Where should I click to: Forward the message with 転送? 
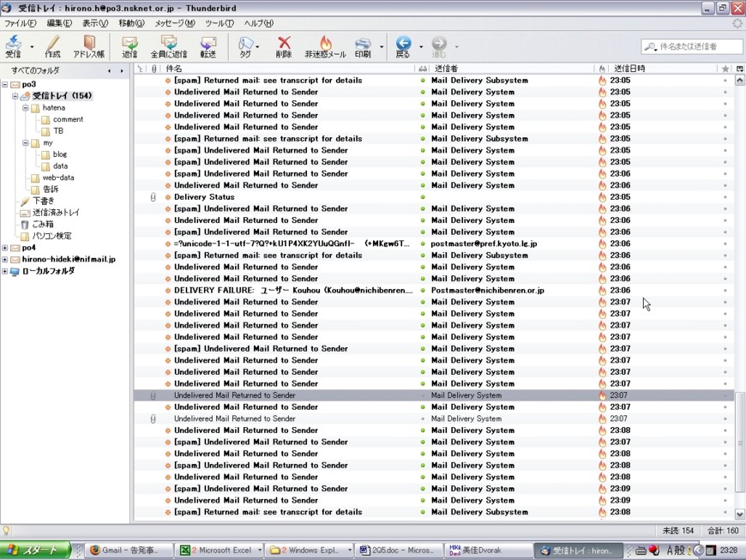208,46
